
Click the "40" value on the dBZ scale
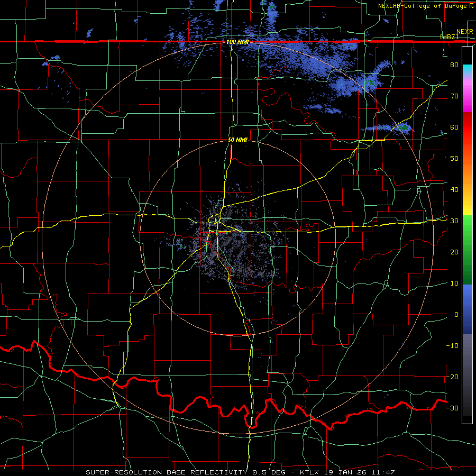(454, 190)
